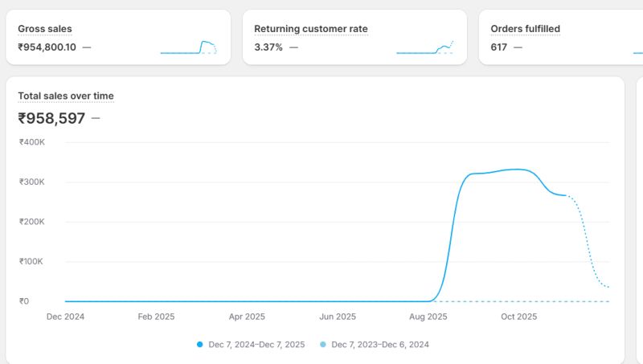Click the dash indicator beside ₹954,800.10
This screenshot has width=643, height=364.
click(x=87, y=47)
